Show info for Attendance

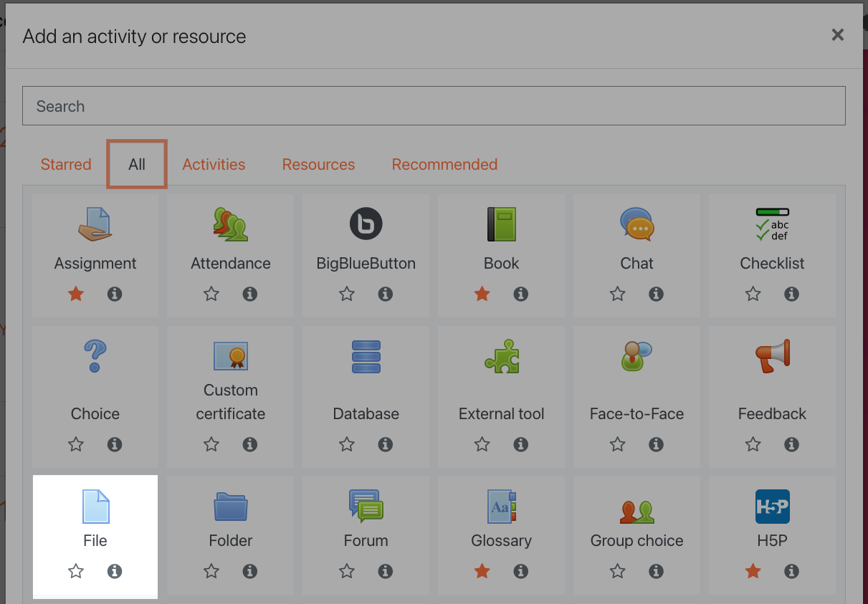click(x=250, y=294)
